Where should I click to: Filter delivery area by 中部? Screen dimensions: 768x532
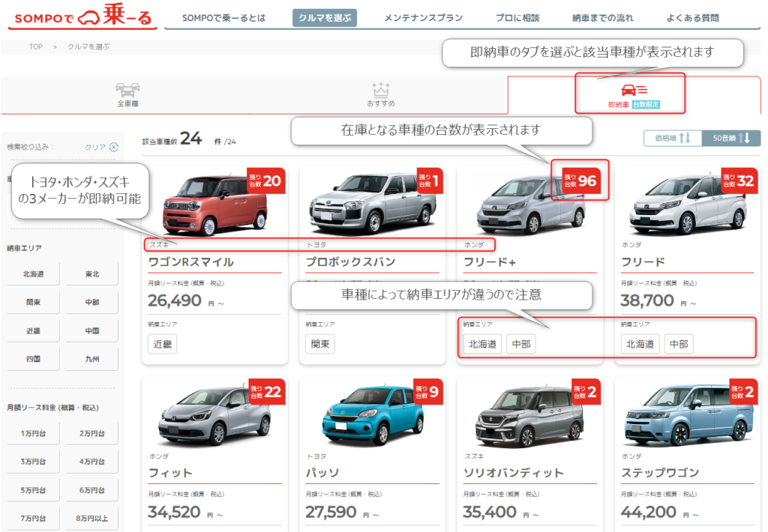(92, 303)
